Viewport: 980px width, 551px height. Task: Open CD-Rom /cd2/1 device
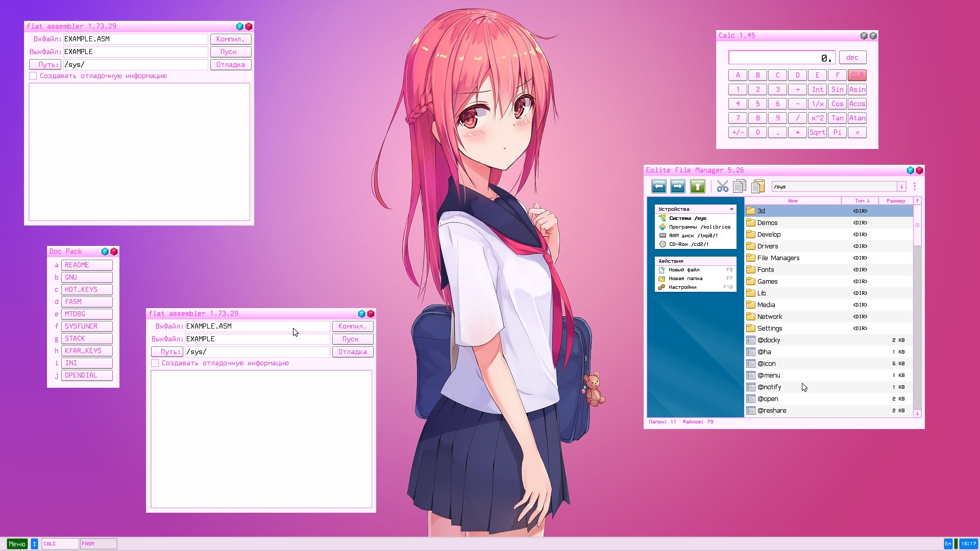[x=688, y=244]
